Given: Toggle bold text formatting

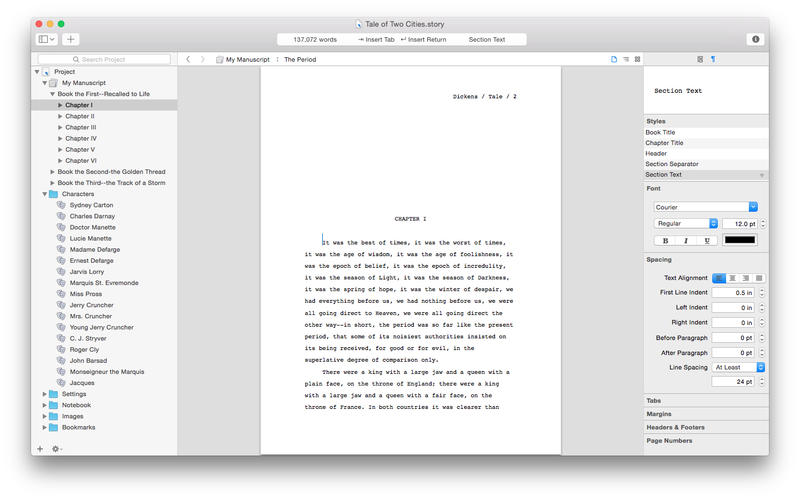Looking at the screenshot, I should click(x=664, y=240).
